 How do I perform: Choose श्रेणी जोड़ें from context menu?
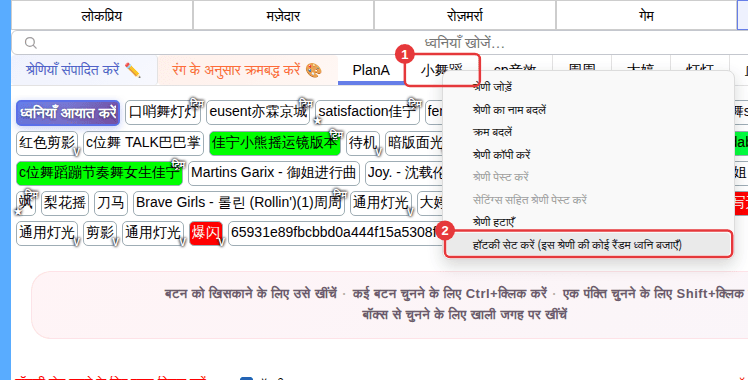click(493, 87)
